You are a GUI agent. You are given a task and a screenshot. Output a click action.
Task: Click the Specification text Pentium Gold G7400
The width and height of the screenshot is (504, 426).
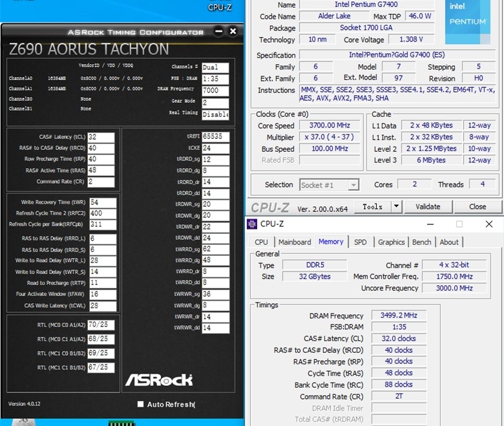(x=397, y=55)
